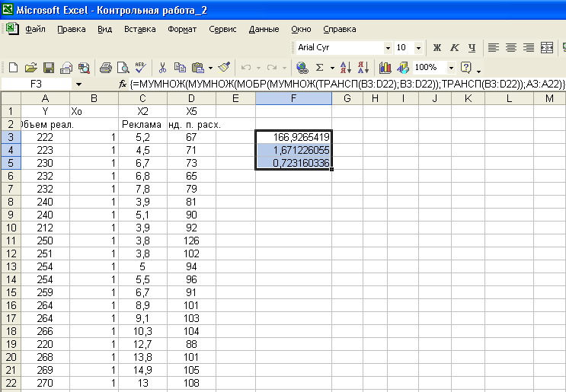Open the Справка menu

tap(340, 29)
